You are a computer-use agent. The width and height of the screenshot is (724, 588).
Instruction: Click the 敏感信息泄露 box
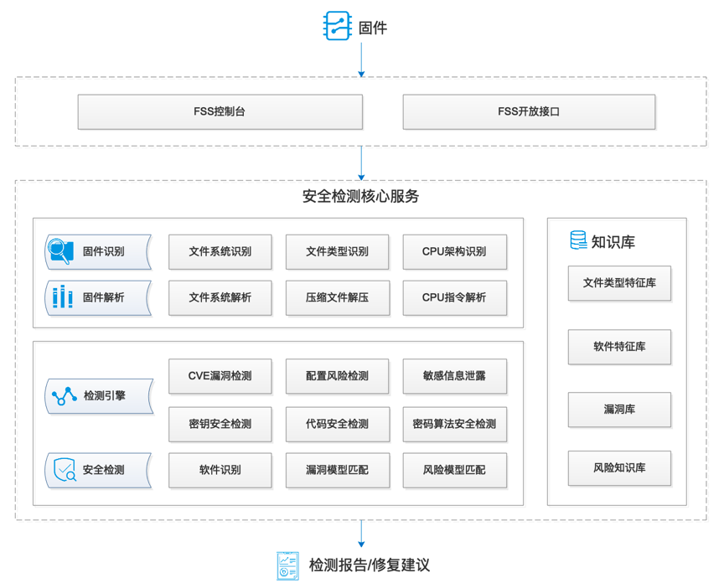[454, 376]
